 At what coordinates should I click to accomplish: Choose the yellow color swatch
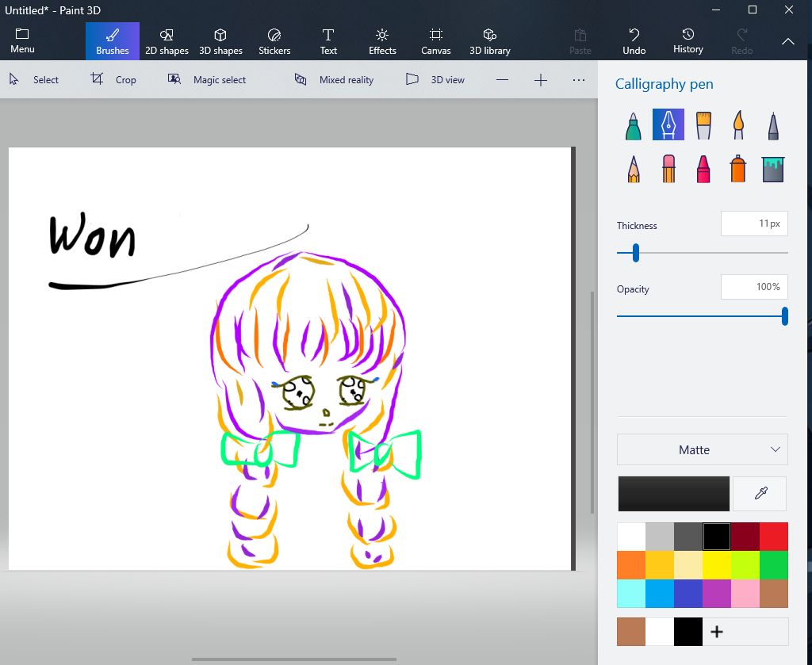coord(717,565)
